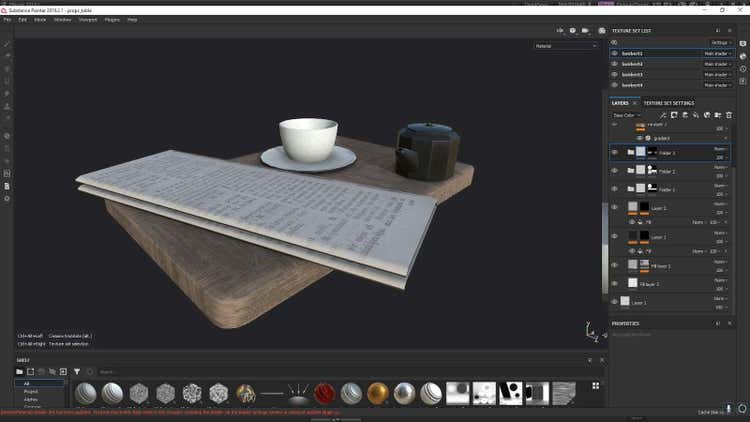Open the Window menu
The width and height of the screenshot is (750, 422).
(62, 20)
